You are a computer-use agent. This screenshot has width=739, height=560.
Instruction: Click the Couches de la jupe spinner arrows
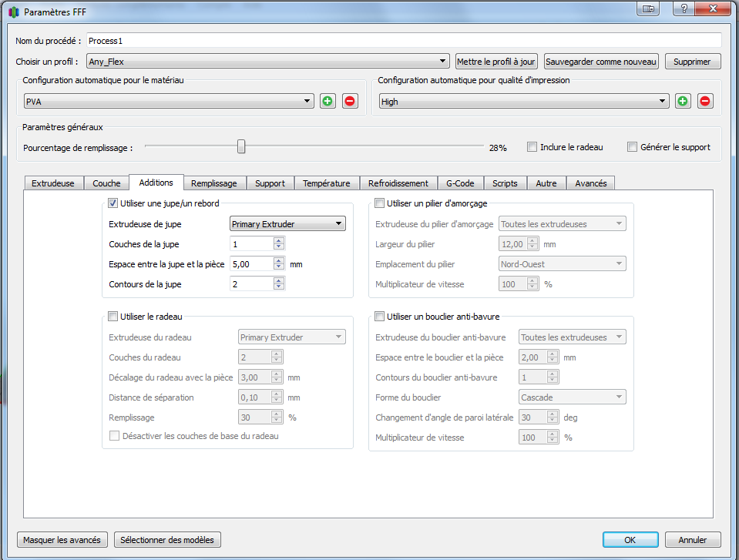(x=279, y=244)
